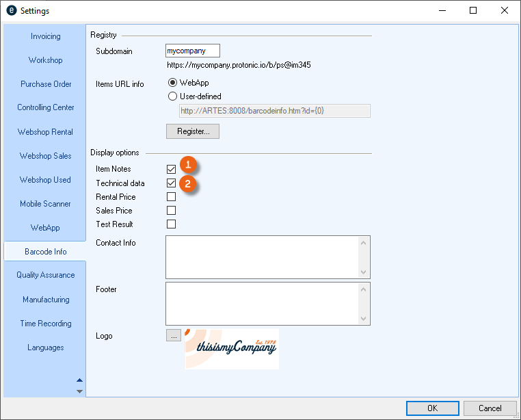The height and width of the screenshot is (420, 521).
Task: Click into the Subdomain text field
Action: 193,51
